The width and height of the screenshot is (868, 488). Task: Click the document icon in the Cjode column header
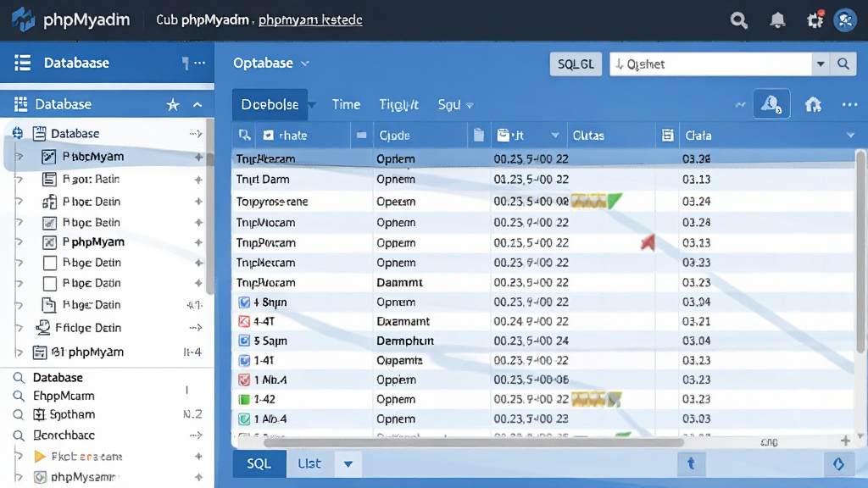point(479,135)
